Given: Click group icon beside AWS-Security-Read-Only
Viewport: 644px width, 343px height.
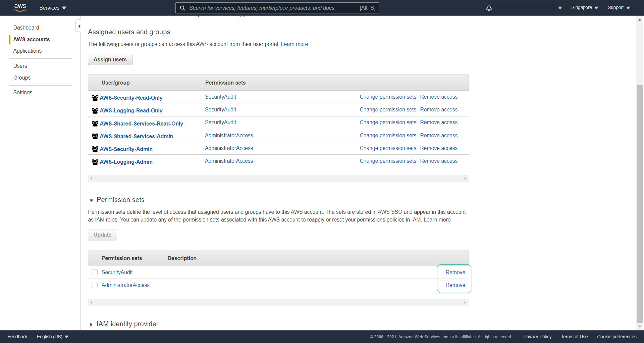Looking at the screenshot, I should pos(95,98).
